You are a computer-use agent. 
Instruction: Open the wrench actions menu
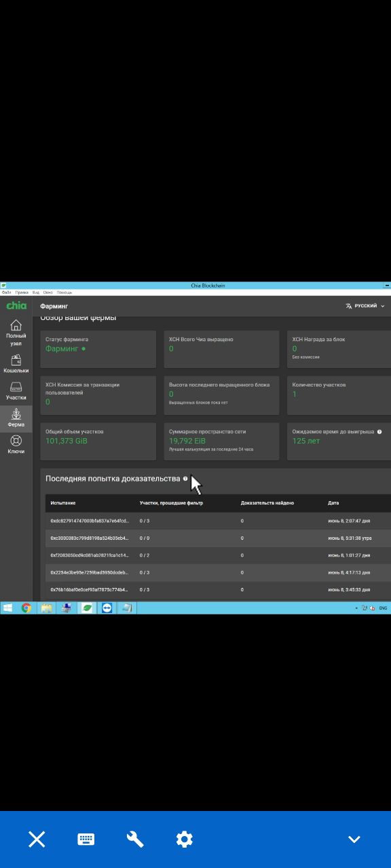[135, 840]
